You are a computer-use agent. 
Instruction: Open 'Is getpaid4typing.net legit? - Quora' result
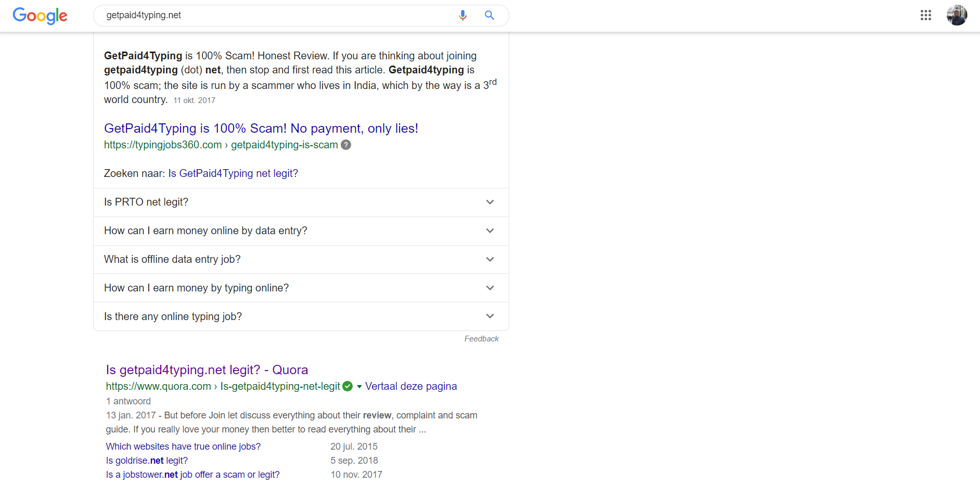(x=207, y=370)
